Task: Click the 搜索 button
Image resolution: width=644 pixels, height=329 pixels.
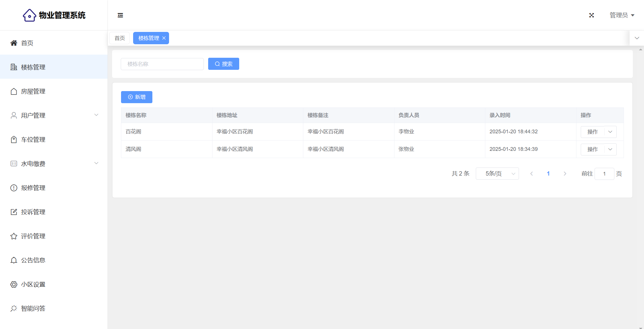Action: [223, 64]
